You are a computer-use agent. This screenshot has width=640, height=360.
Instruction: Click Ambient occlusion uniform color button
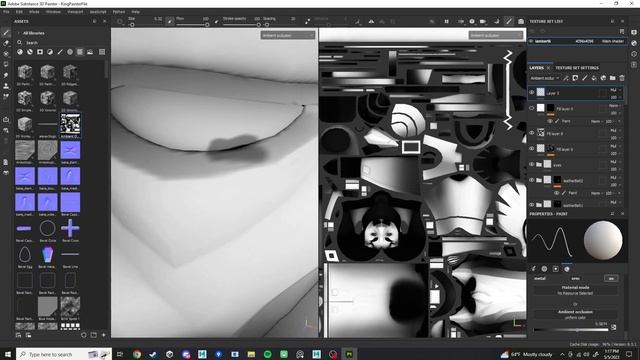pyautogui.click(x=576, y=314)
